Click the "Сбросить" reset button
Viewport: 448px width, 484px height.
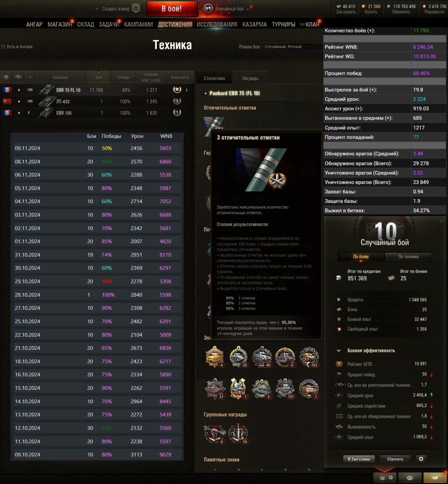coord(395,459)
